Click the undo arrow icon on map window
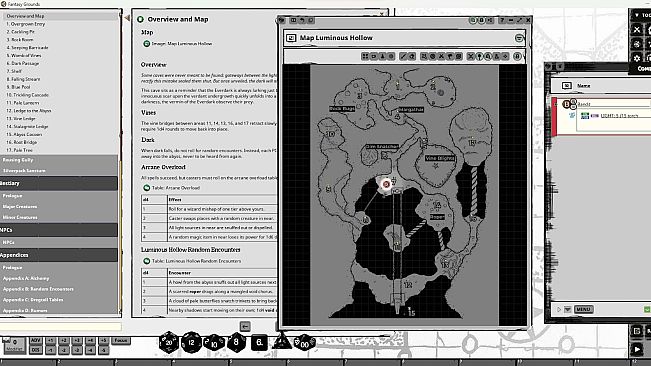This screenshot has width=651, height=366. click(x=302, y=20)
